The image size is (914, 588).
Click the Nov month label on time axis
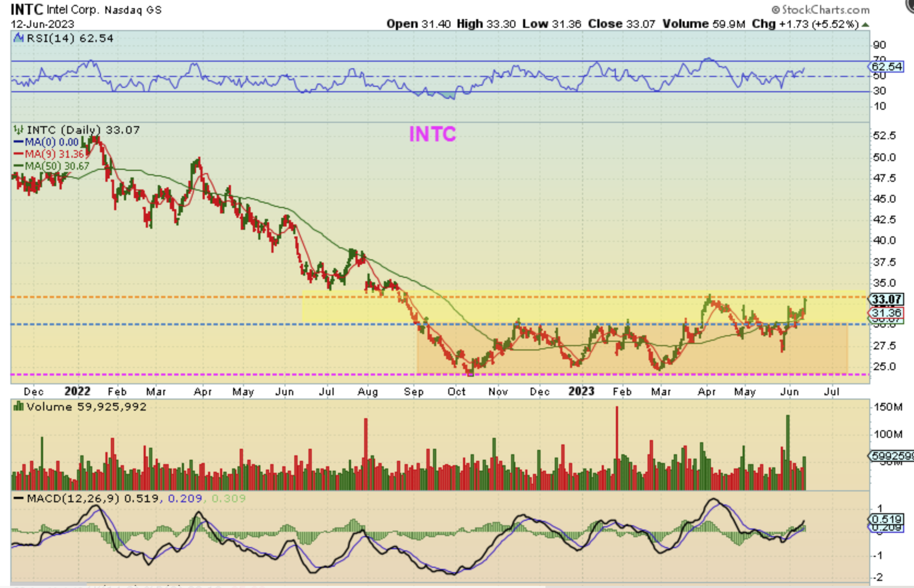[498, 392]
